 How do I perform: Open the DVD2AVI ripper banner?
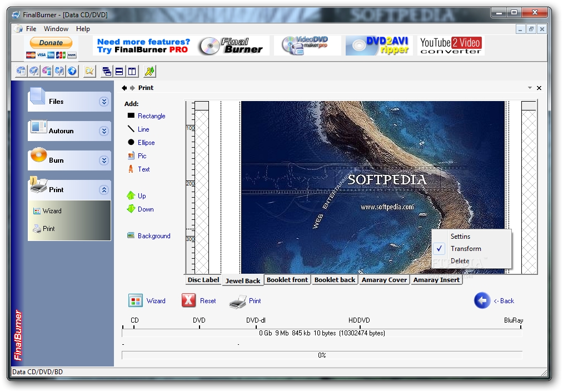(379, 46)
